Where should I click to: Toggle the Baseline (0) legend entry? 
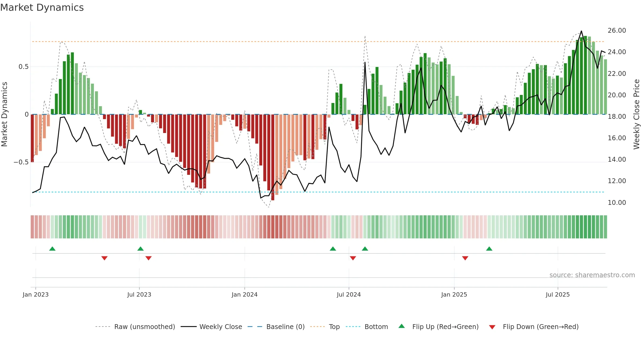click(x=276, y=327)
